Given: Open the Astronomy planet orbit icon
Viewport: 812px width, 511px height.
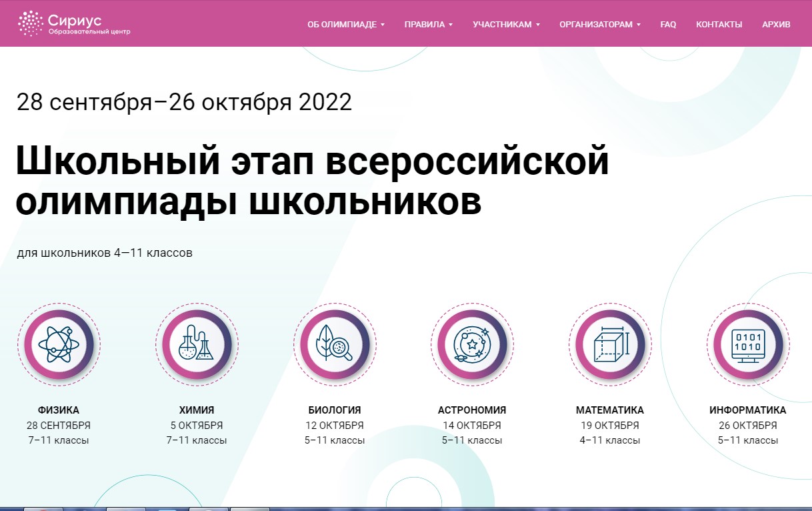Looking at the screenshot, I should point(472,344).
